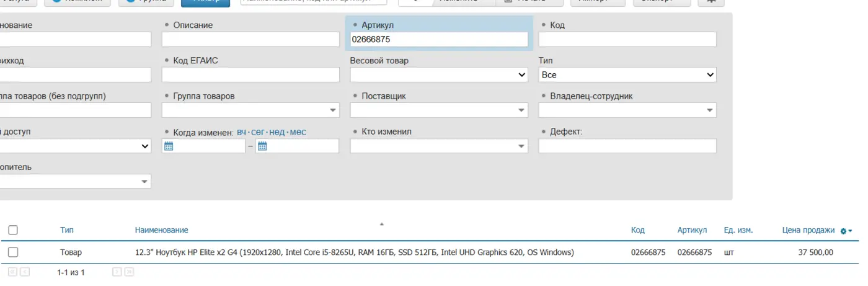
Task: Sort table by Наименование column
Action: pyautogui.click(x=162, y=230)
